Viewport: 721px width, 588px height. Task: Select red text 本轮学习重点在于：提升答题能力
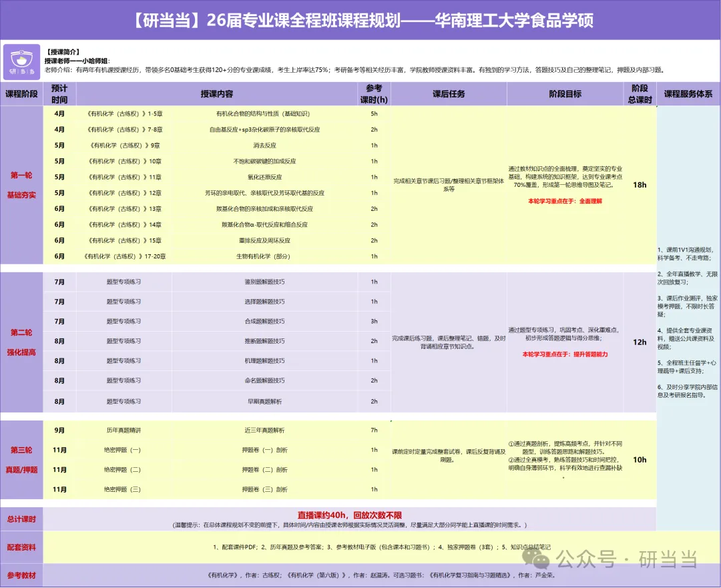[x=565, y=354]
